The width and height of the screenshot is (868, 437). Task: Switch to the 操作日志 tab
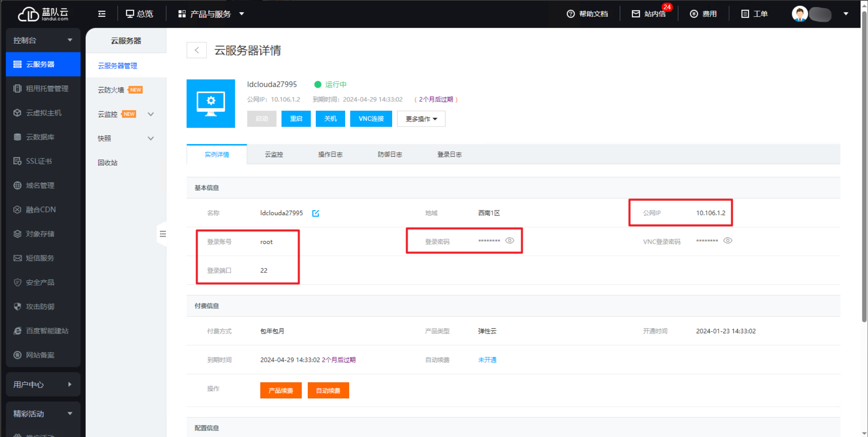pyautogui.click(x=330, y=155)
